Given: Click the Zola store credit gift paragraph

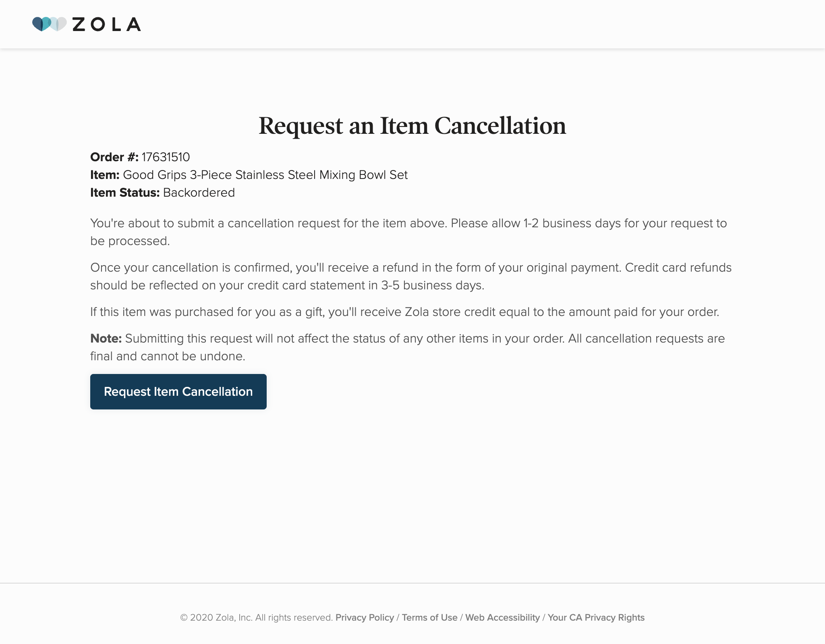Looking at the screenshot, I should (405, 312).
